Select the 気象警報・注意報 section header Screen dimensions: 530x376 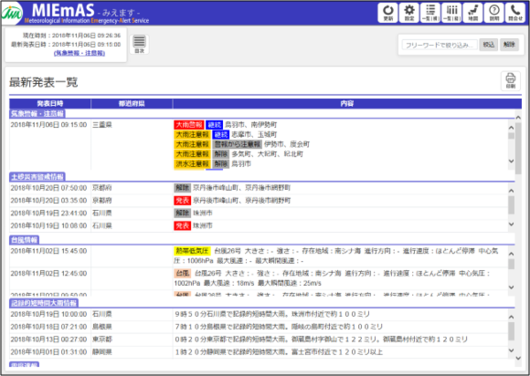coord(37,114)
